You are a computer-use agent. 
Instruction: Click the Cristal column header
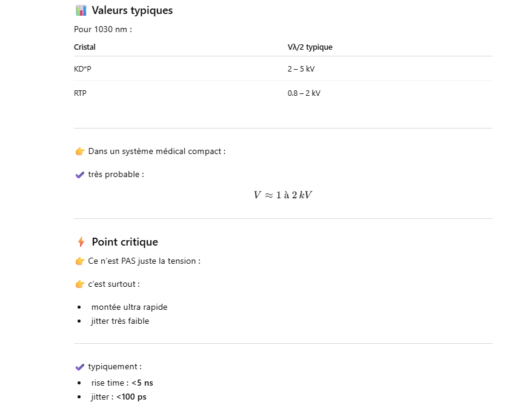click(x=85, y=47)
